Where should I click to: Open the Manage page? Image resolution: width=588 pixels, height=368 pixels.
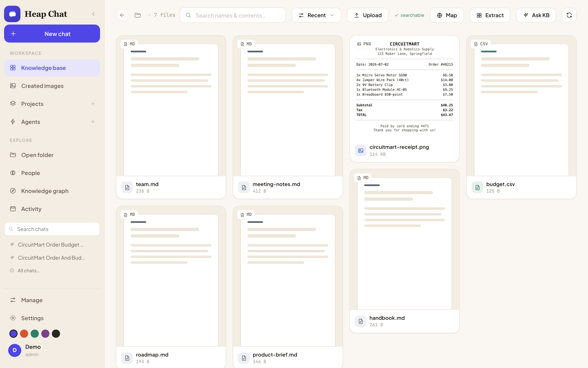point(52,300)
